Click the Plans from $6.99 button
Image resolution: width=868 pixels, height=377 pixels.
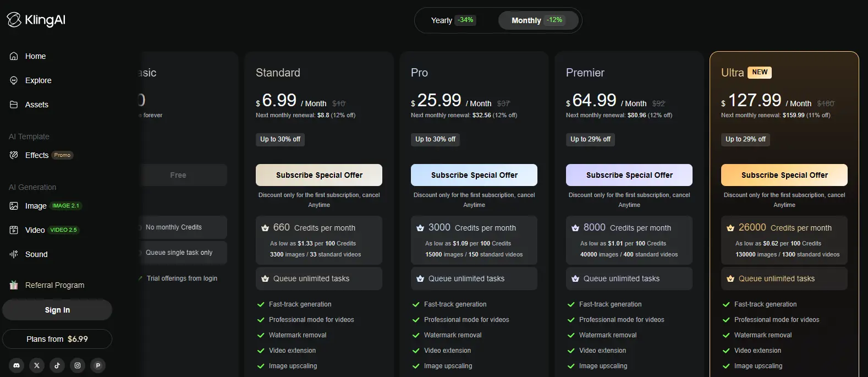pos(57,339)
